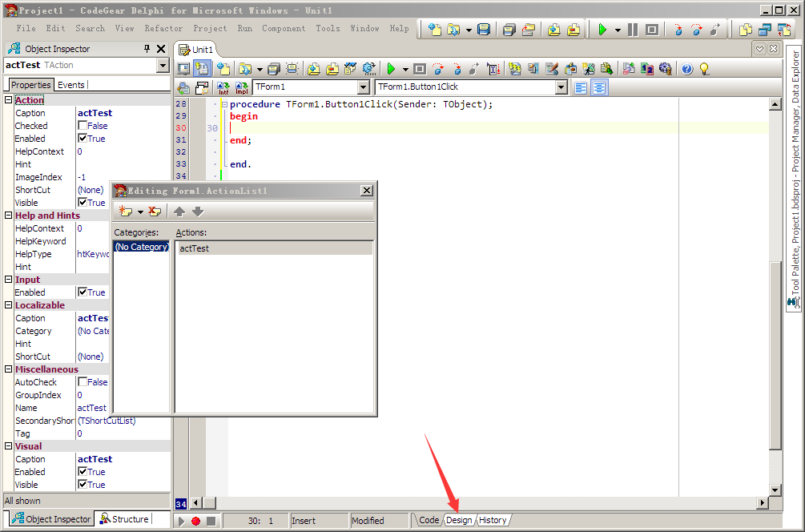Collapse Help and Hints category
The image size is (805, 532).
pos(9,216)
